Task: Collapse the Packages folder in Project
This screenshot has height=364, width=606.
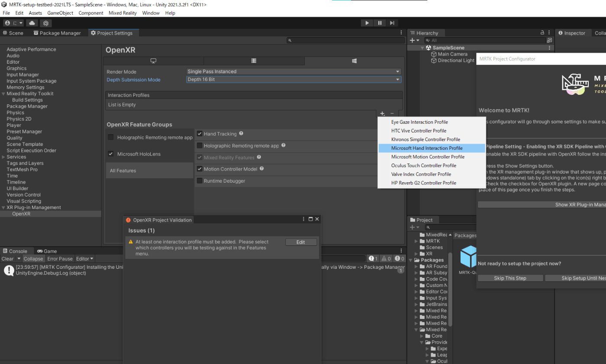Action: pos(411,260)
